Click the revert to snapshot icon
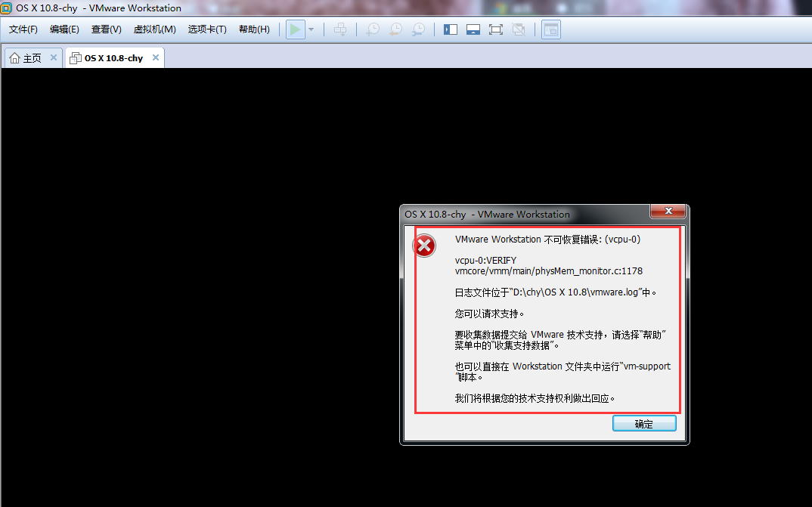This screenshot has height=507, width=812. [x=395, y=29]
